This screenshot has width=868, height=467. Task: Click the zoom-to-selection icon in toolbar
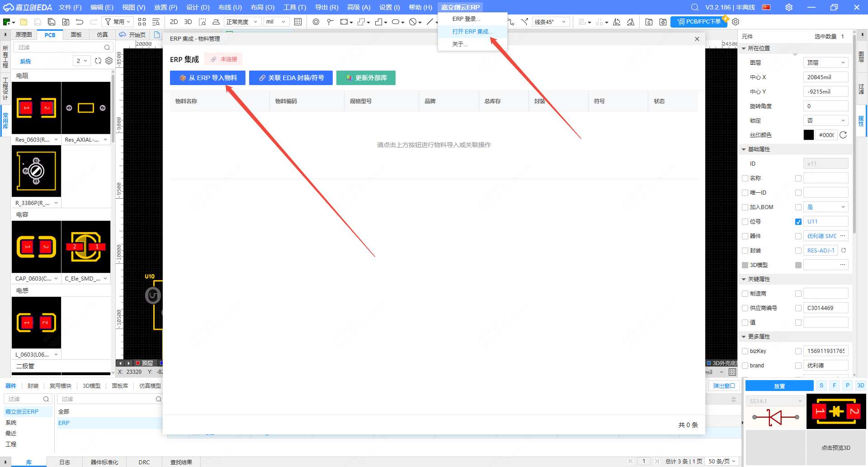point(202,22)
